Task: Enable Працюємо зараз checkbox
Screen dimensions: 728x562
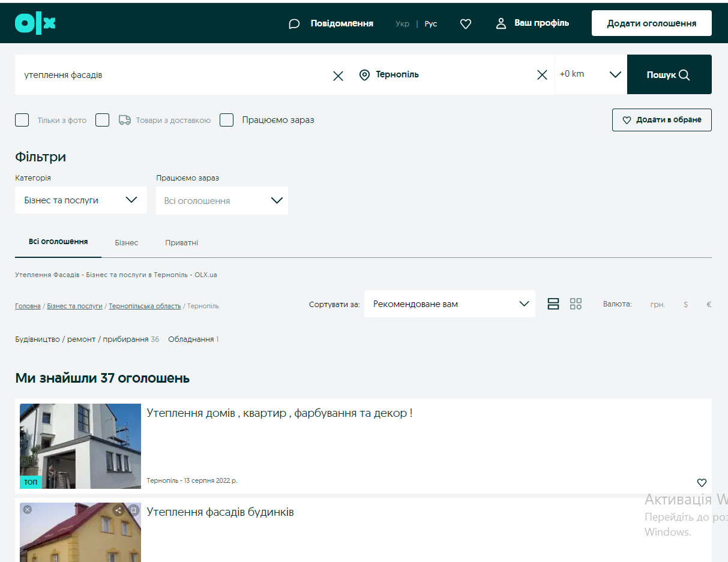Action: click(x=226, y=120)
